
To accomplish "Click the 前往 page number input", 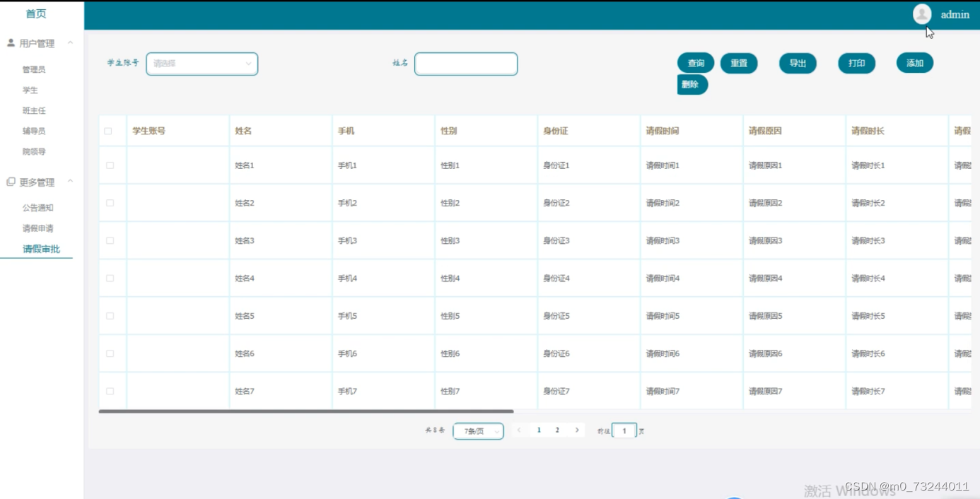I will 624,430.
